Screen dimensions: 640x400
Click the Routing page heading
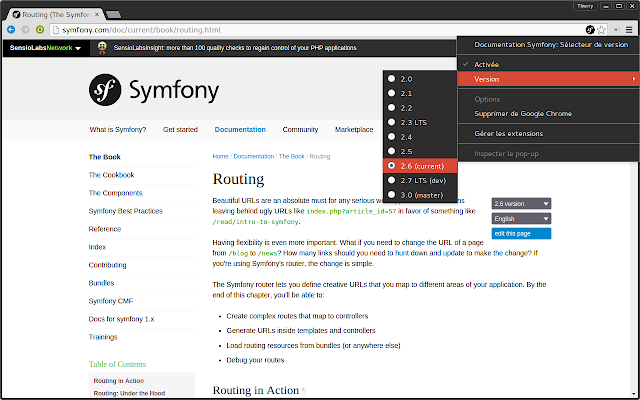tap(238, 179)
